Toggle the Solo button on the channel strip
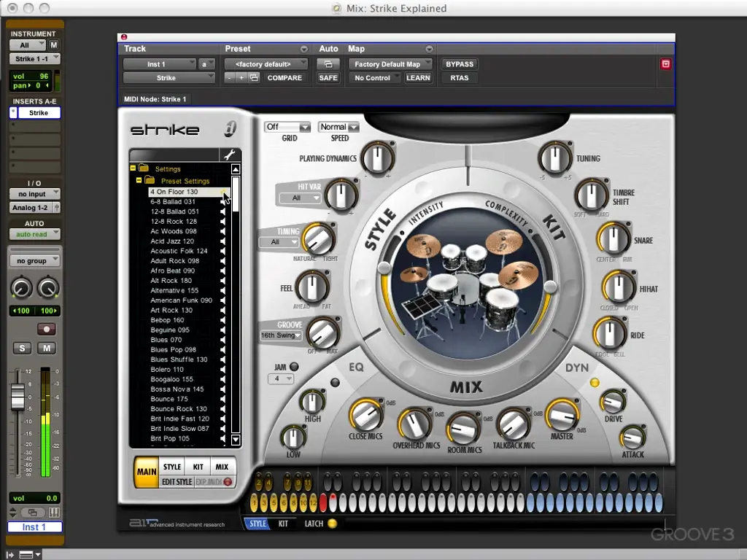This screenshot has width=747, height=560. (x=22, y=348)
